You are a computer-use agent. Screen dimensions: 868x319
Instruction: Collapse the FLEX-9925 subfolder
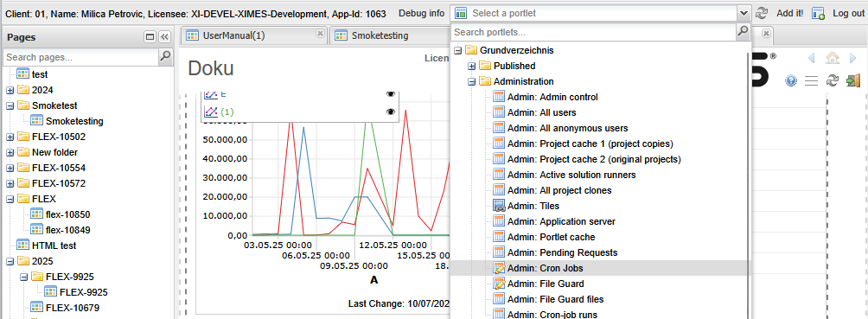click(x=24, y=276)
